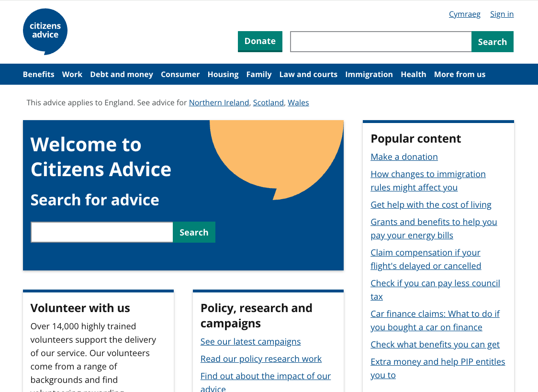
Task: Select Health in the navigation bar
Action: click(x=414, y=74)
